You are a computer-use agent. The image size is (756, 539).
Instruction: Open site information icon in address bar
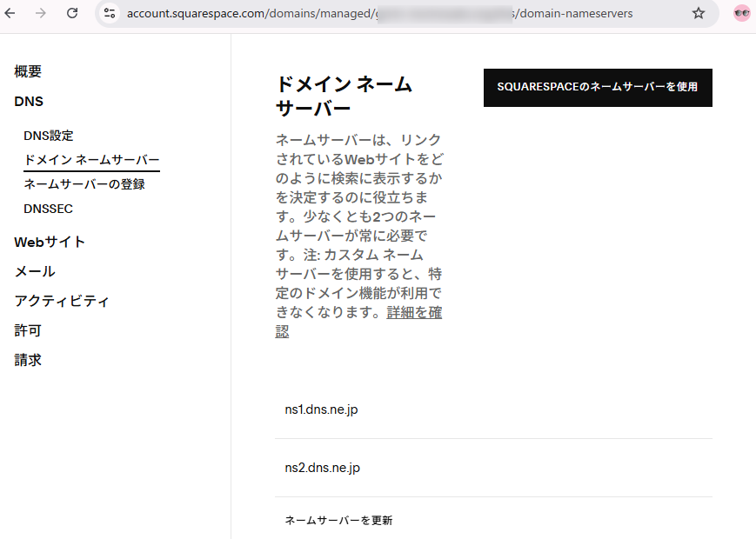coord(109,13)
